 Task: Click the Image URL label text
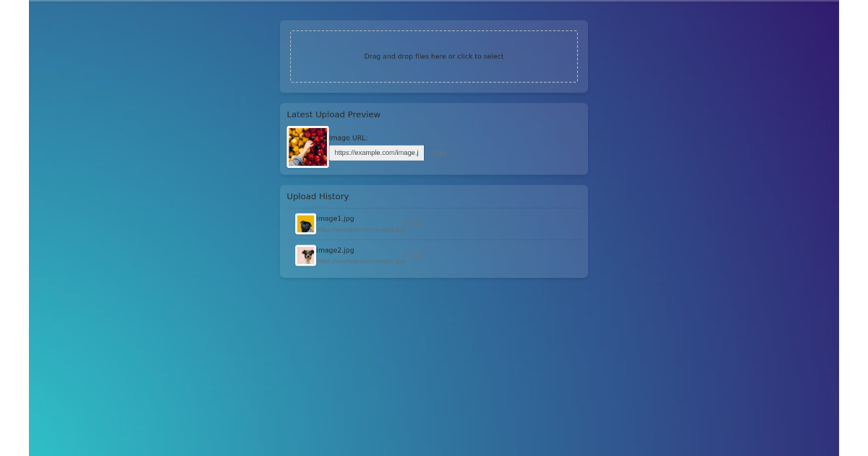click(349, 138)
